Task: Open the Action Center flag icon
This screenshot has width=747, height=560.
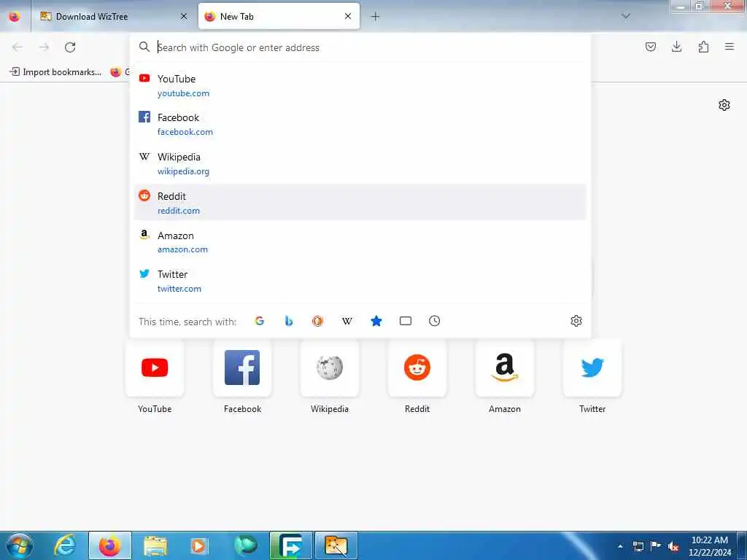Action: coord(656,546)
